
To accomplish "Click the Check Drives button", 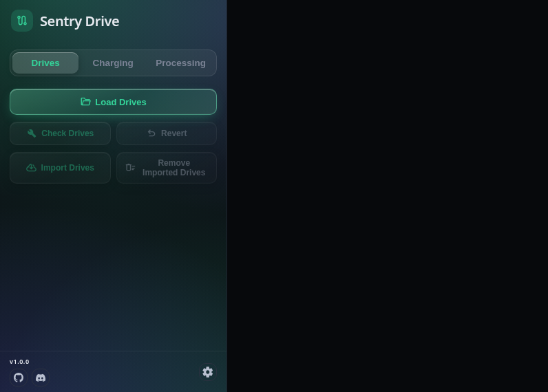I will click(60, 133).
